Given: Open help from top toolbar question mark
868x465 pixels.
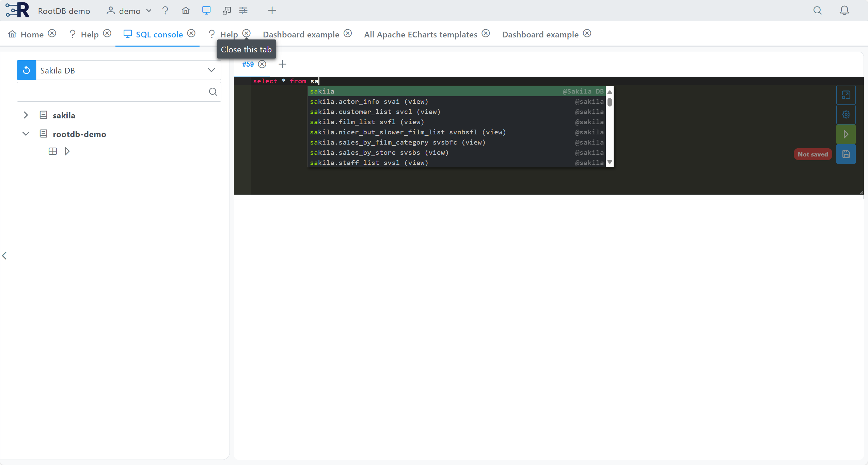Looking at the screenshot, I should coord(165,11).
